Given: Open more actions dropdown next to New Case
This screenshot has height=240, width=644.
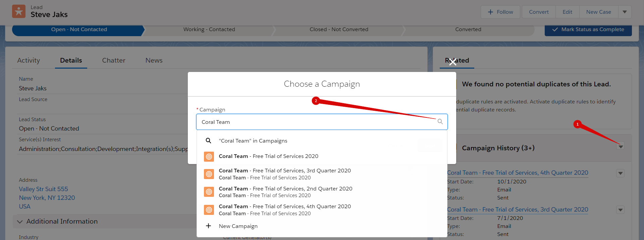Looking at the screenshot, I should click(625, 12).
